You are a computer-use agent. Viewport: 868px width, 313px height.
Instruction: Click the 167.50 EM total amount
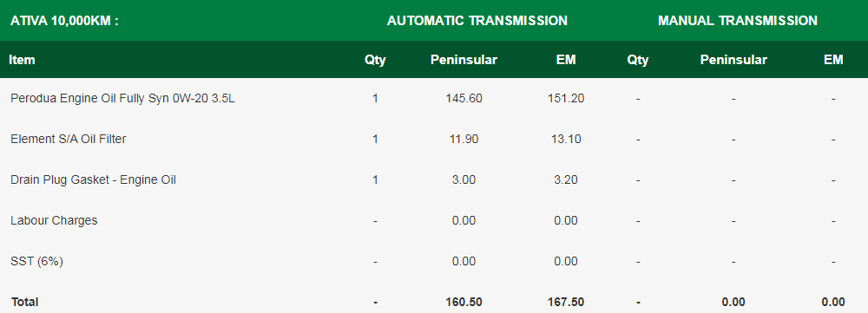tap(566, 302)
